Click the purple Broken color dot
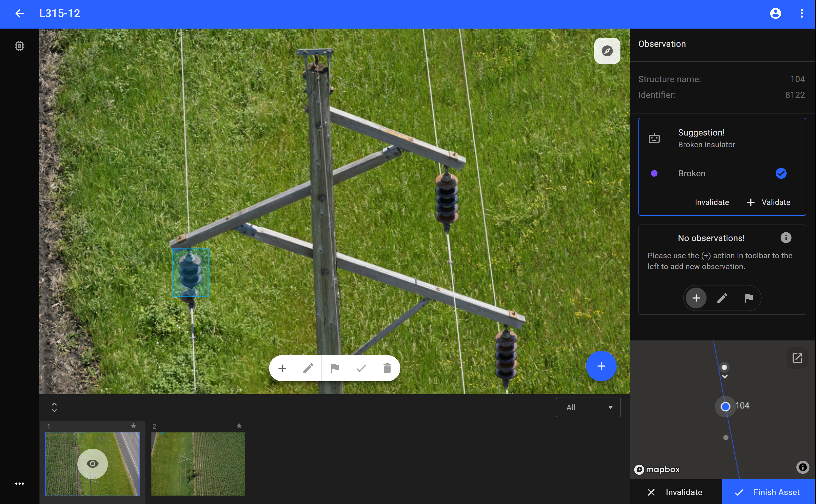816x504 pixels. [x=654, y=173]
